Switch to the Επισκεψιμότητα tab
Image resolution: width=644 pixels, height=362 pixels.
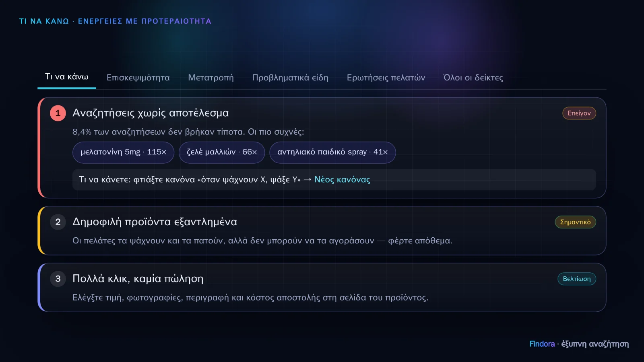point(138,78)
